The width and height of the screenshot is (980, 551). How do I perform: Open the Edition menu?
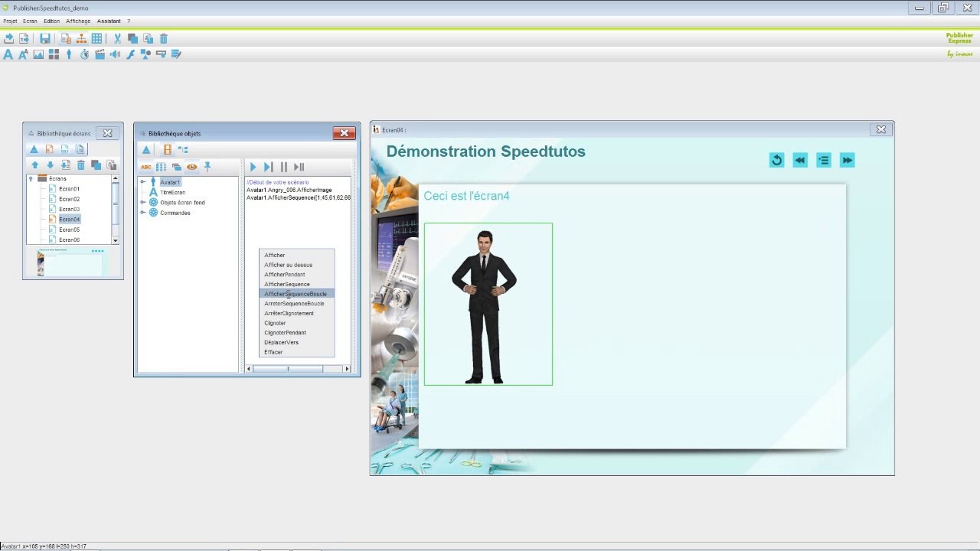point(51,21)
